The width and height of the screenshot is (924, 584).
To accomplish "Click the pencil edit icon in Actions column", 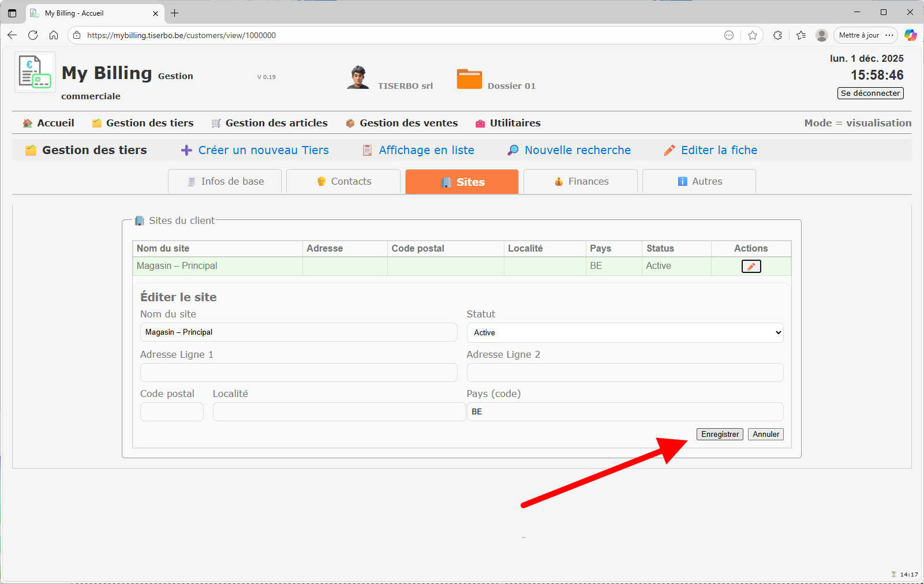I will [751, 266].
